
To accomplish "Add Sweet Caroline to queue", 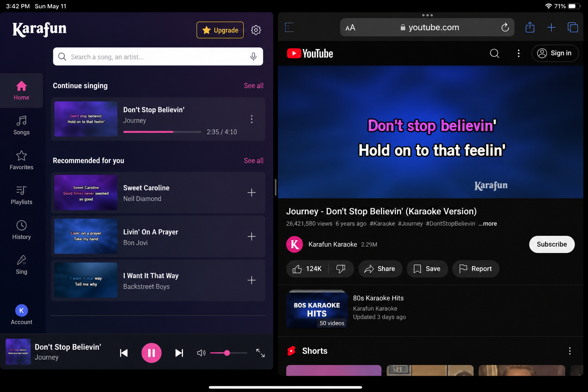I will click(252, 193).
